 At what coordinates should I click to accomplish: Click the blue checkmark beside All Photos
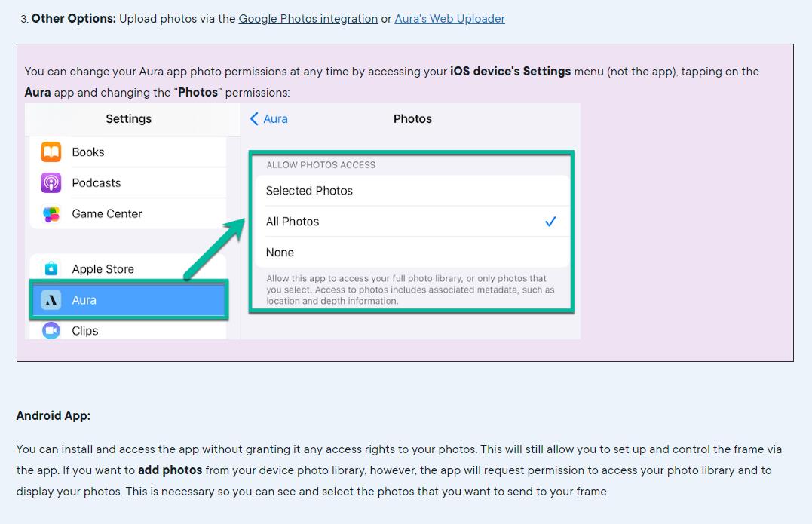pos(550,222)
